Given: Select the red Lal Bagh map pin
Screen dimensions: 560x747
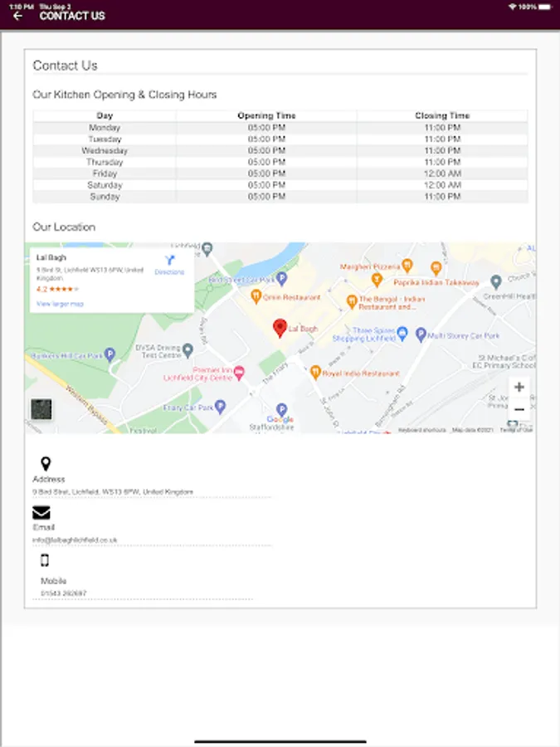Looking at the screenshot, I should [280, 328].
